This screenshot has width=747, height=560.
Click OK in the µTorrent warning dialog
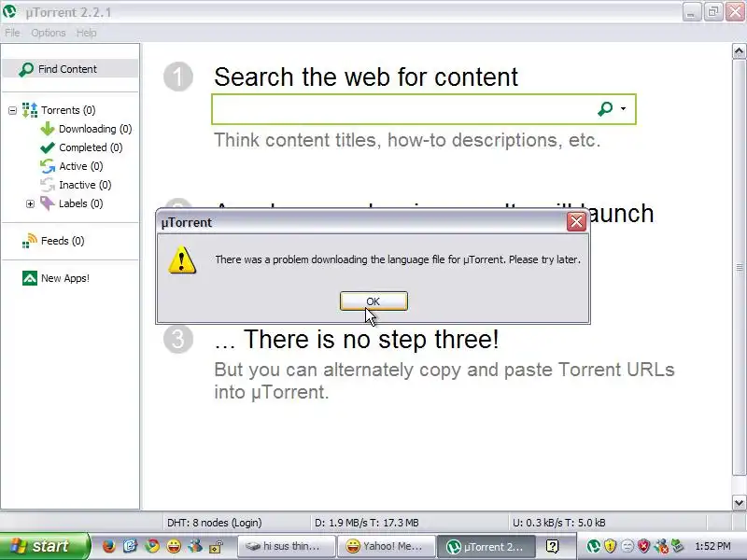click(373, 301)
